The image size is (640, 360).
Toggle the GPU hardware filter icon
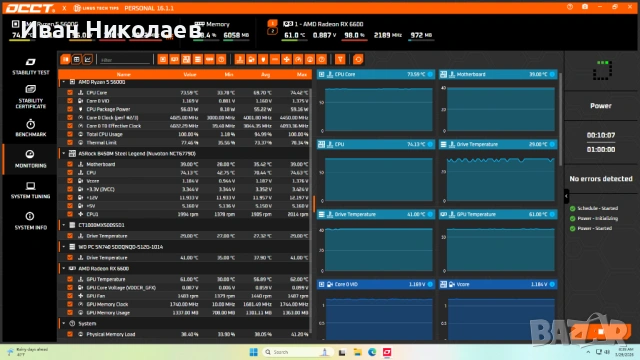(x=174, y=60)
